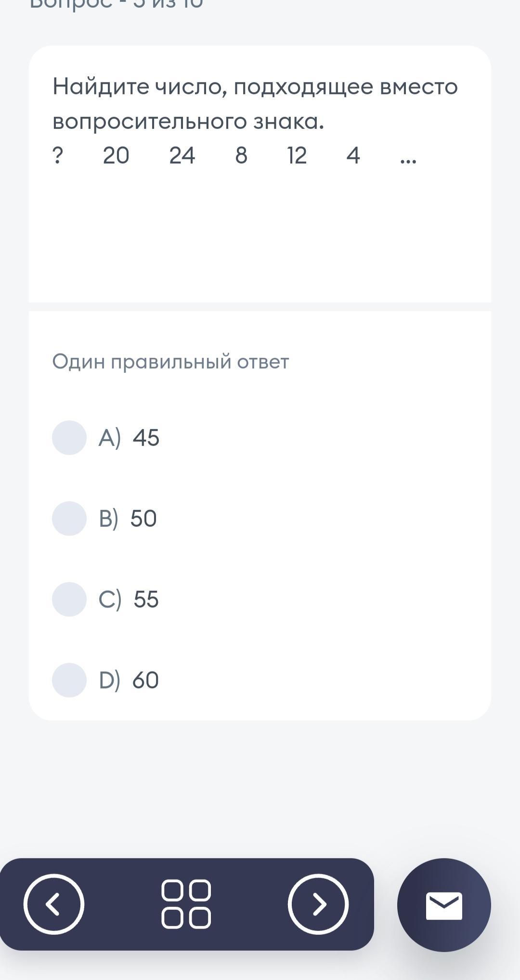Click number 24 in the sequence
Viewport: 520px width, 980px height.
point(182,155)
